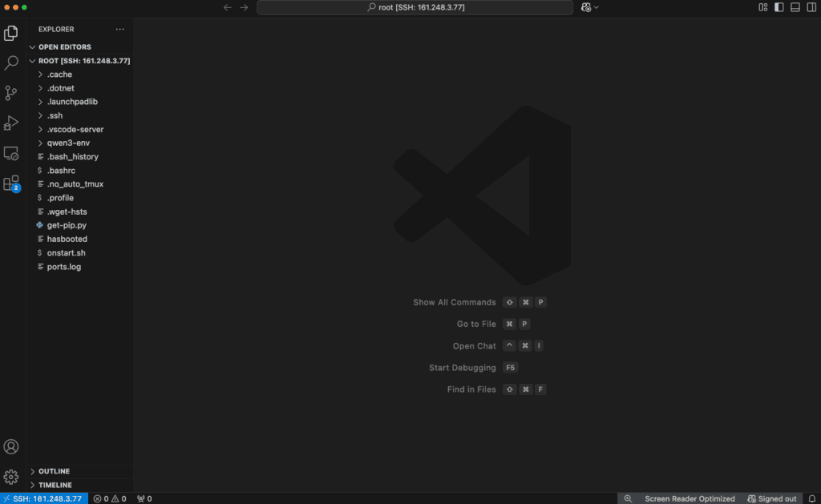Click the EXPLORER panel title
The height and width of the screenshot is (504, 821).
point(56,30)
